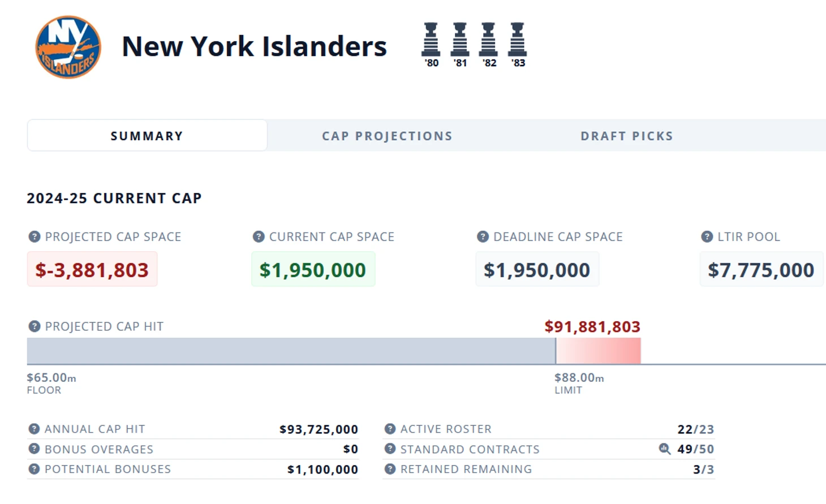Image resolution: width=826 pixels, height=504 pixels.
Task: Click help icon beside Projected Cap Hit
Action: click(x=35, y=326)
